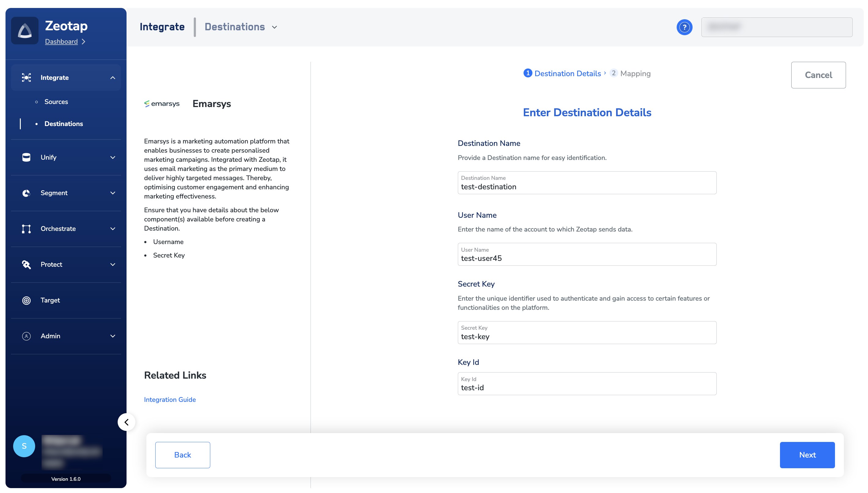868x493 pixels.
Task: Expand the Unify section chevron
Action: click(x=113, y=158)
